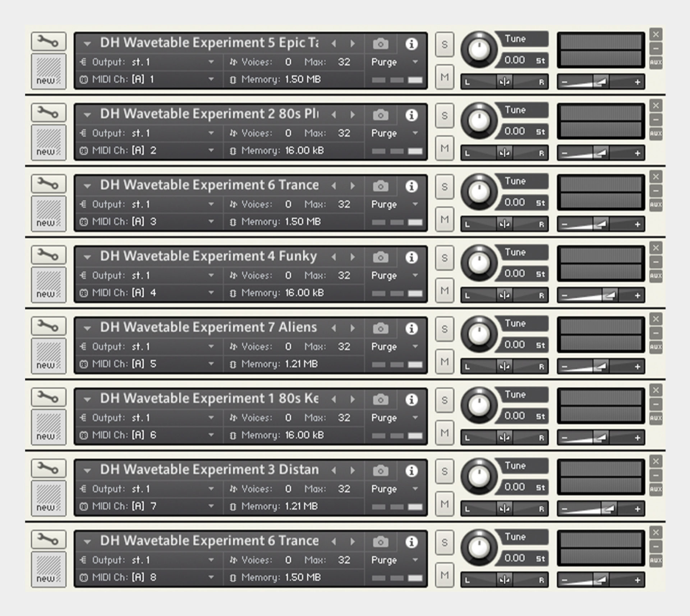Click the wrench icon on Experiment 3 Distan
Screen dimensions: 690x616
[x=49, y=468]
